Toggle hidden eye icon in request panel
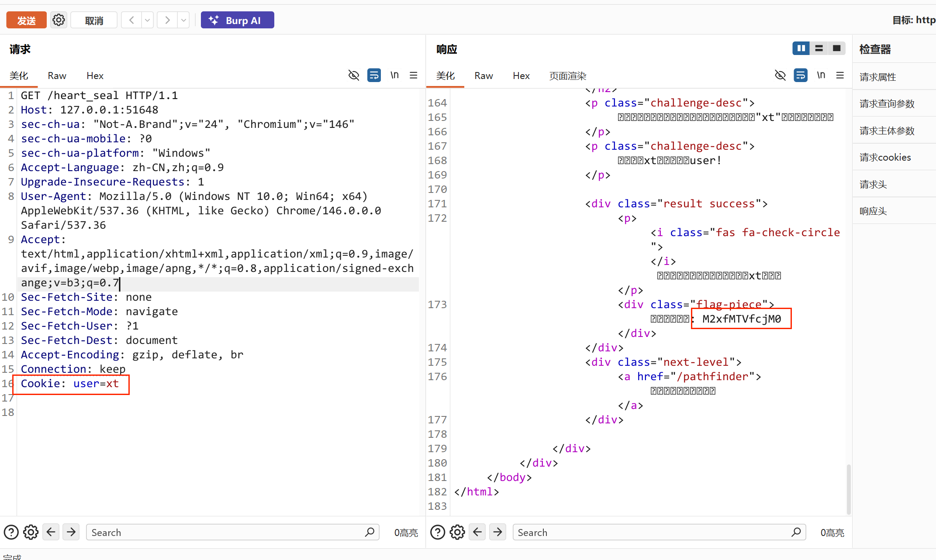 point(354,75)
